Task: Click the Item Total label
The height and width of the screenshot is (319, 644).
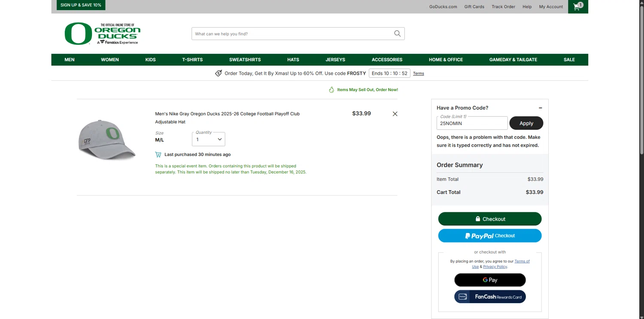Action: [447, 179]
